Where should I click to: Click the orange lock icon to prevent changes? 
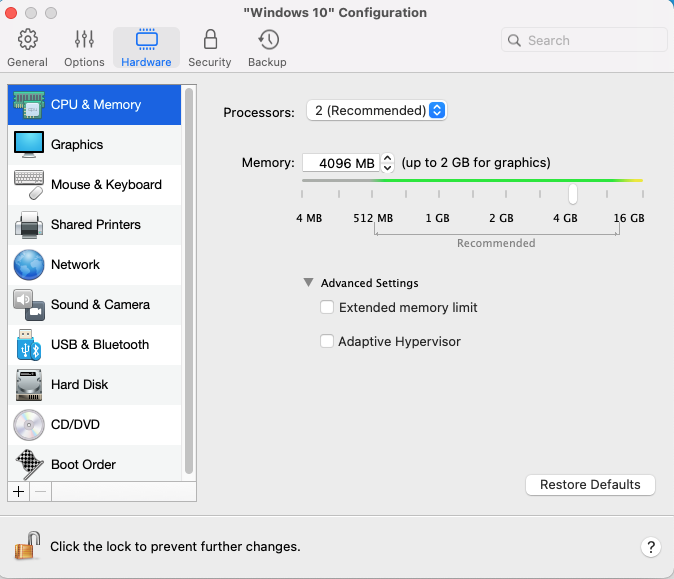click(x=27, y=546)
